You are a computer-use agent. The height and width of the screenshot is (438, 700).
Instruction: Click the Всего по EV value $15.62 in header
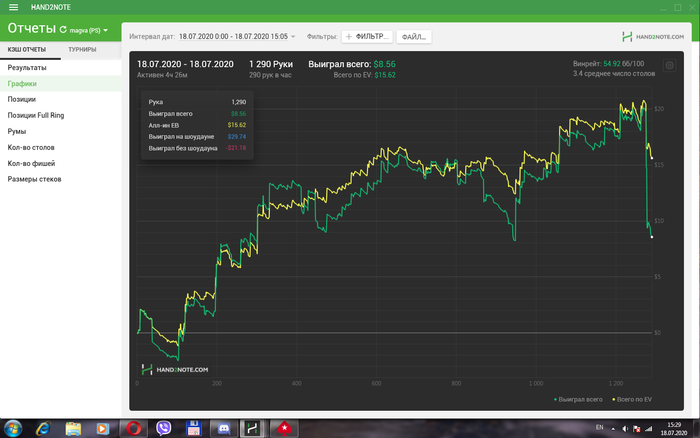(385, 75)
